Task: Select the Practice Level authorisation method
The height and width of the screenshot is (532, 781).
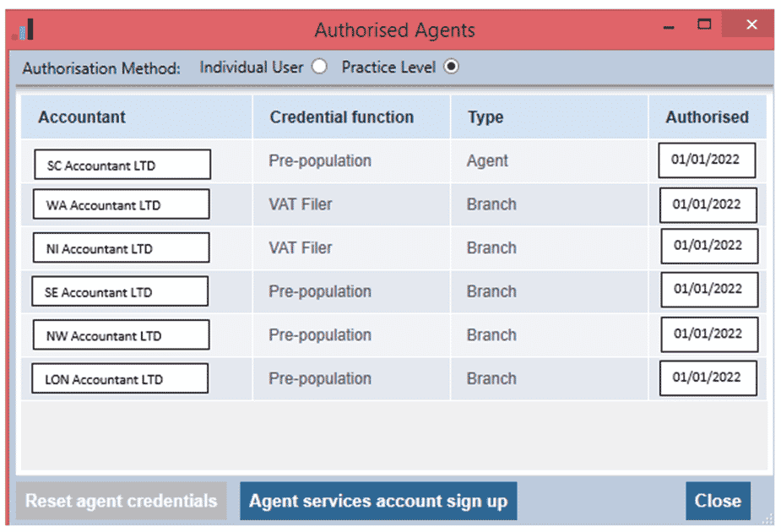Action: [452, 66]
